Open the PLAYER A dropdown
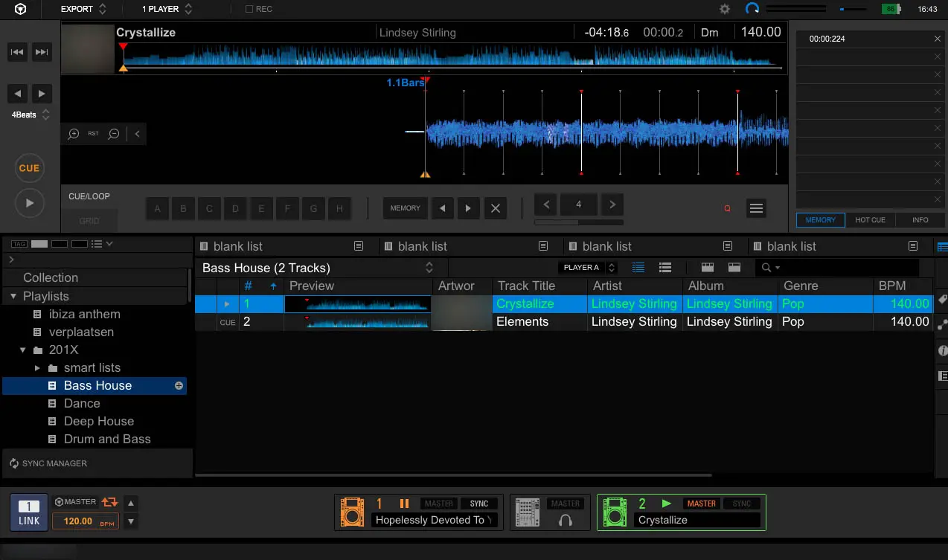This screenshot has width=948, height=560. pos(588,268)
